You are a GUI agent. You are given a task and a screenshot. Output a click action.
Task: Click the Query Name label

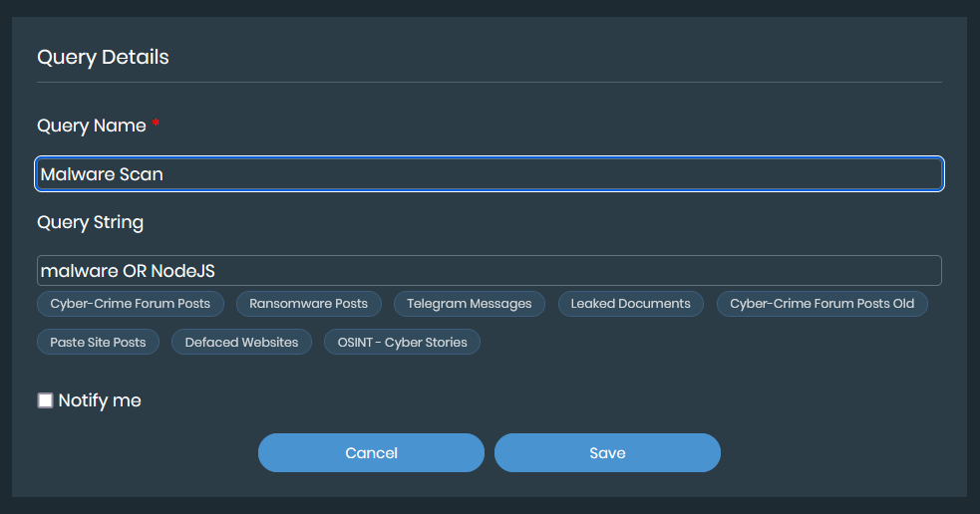(x=92, y=127)
